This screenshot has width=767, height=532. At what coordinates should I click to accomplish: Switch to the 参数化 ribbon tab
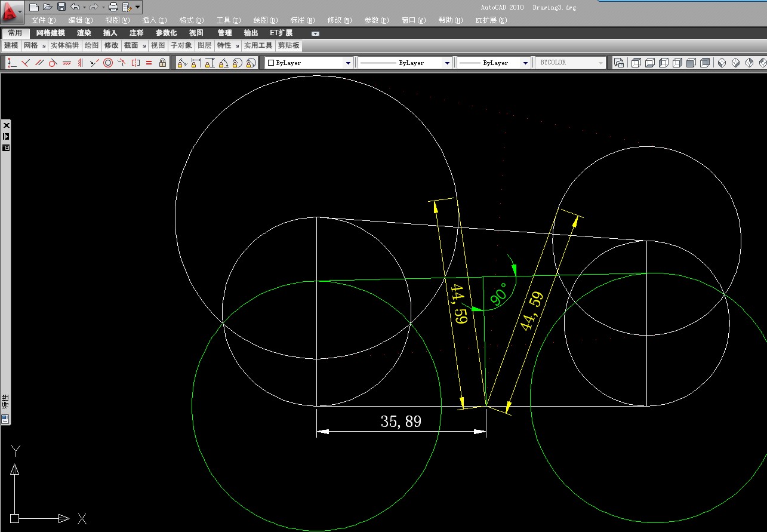(x=167, y=33)
